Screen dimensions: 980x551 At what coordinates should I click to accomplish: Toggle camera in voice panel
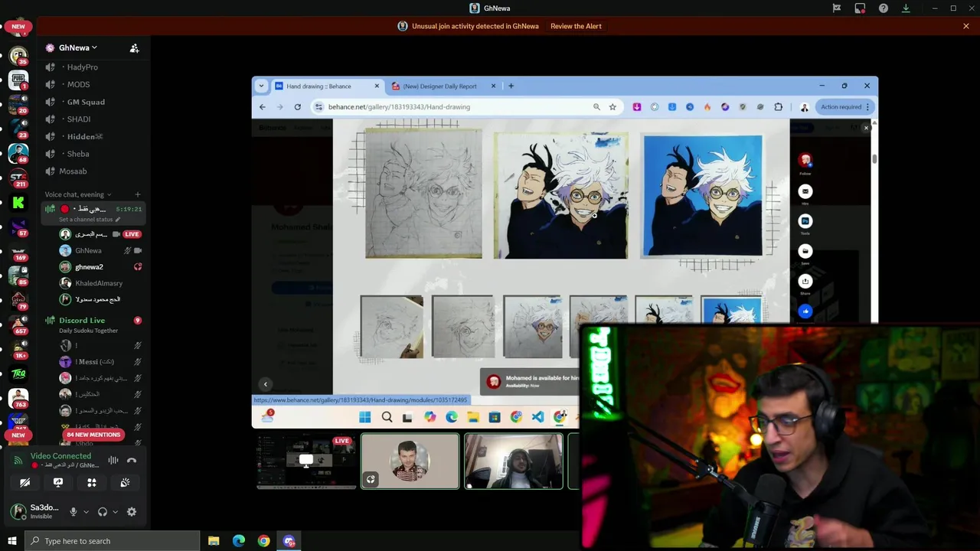(24, 482)
